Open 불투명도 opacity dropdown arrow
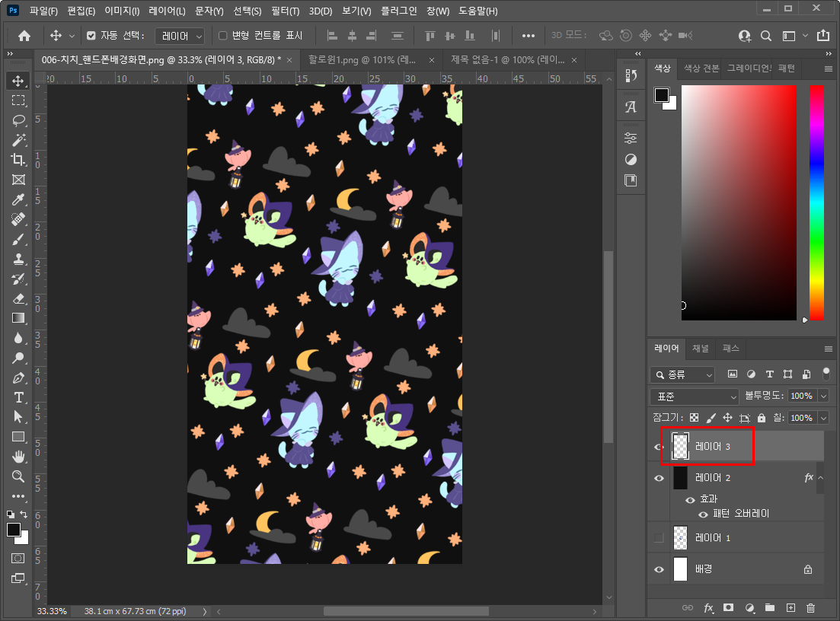Viewport: 840px width, 621px height. tap(824, 396)
